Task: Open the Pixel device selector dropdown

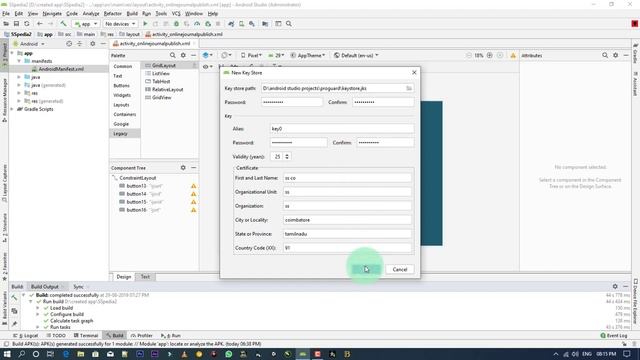Action: (x=251, y=55)
